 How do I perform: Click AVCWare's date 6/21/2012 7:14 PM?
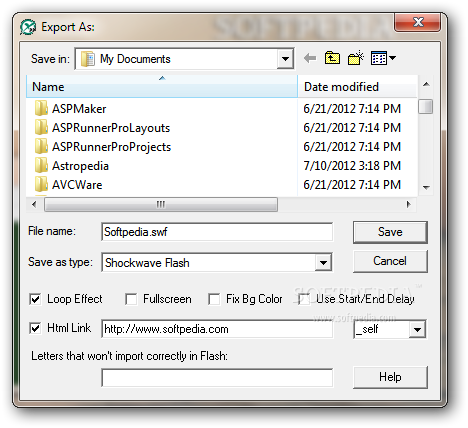pos(352,185)
